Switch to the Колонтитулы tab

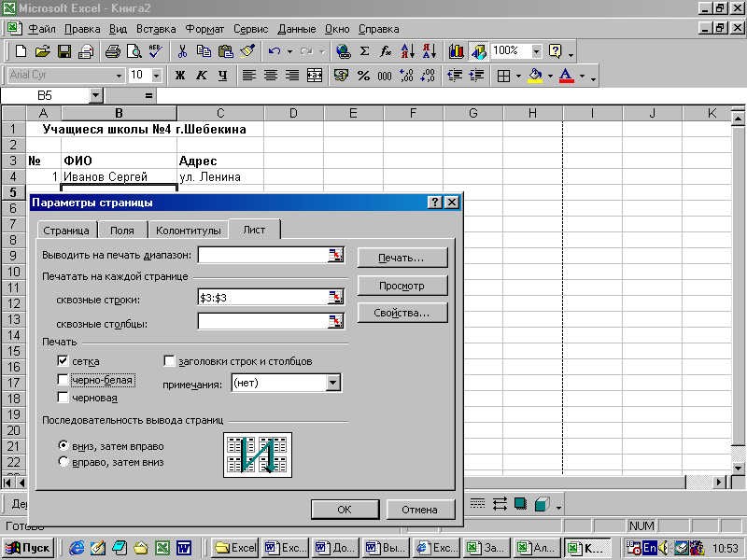189,231
